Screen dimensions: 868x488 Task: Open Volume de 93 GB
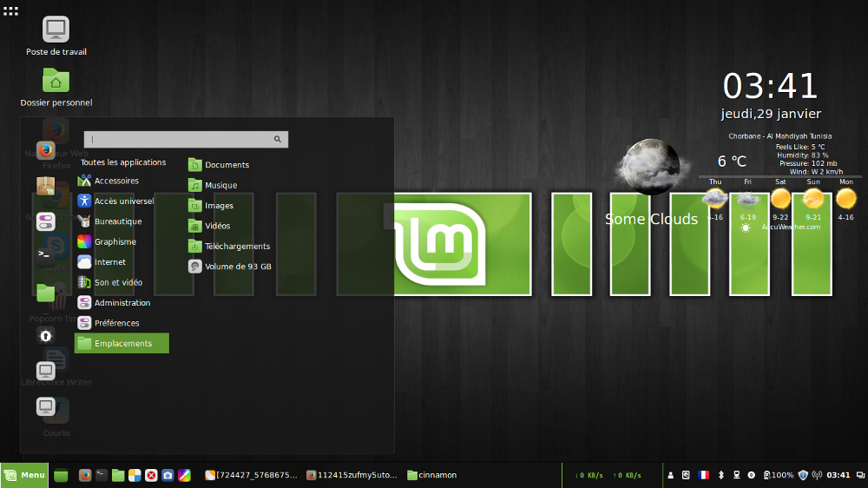tap(230, 267)
